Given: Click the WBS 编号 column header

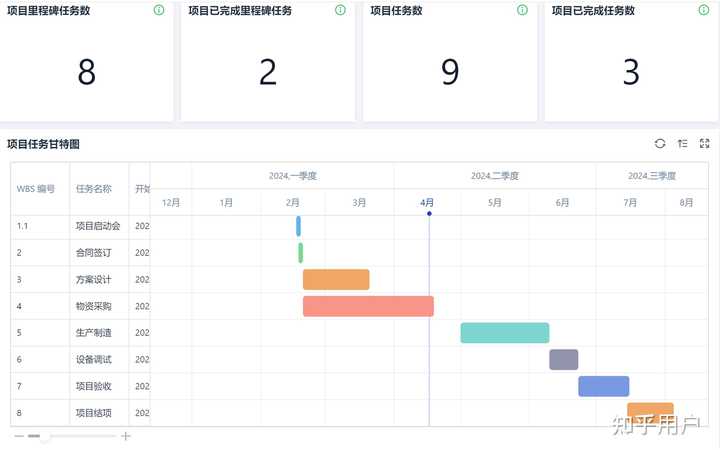Looking at the screenshot, I should click(36, 188).
